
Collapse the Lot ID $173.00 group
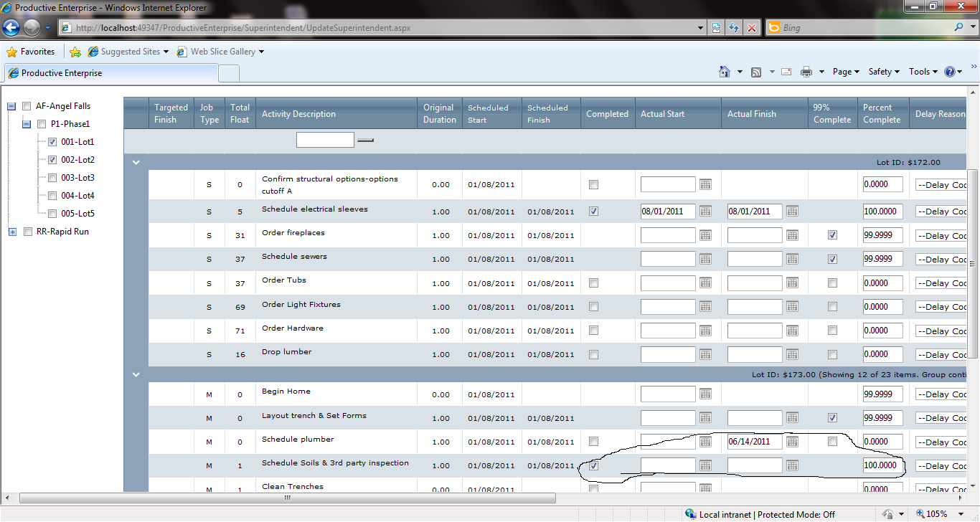[x=136, y=374]
